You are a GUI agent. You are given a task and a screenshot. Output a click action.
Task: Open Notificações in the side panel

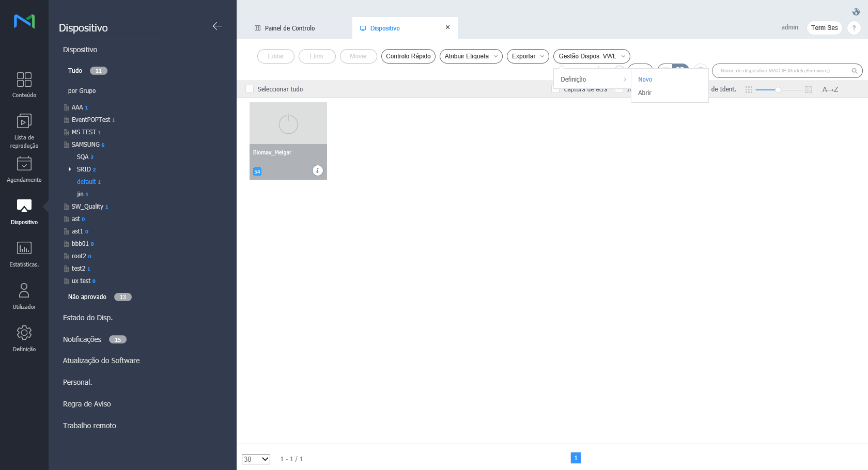click(82, 339)
